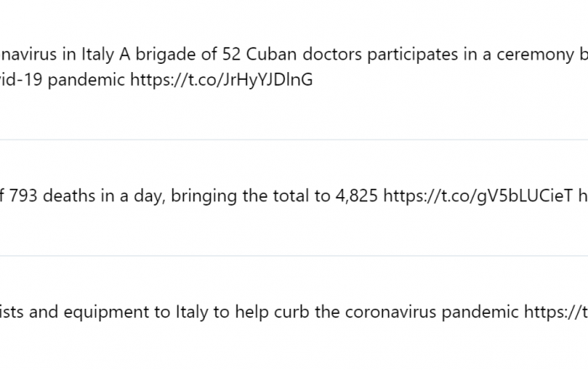Click the word "Cuban" in the first row
The height and width of the screenshot is (370, 588).
271,55
